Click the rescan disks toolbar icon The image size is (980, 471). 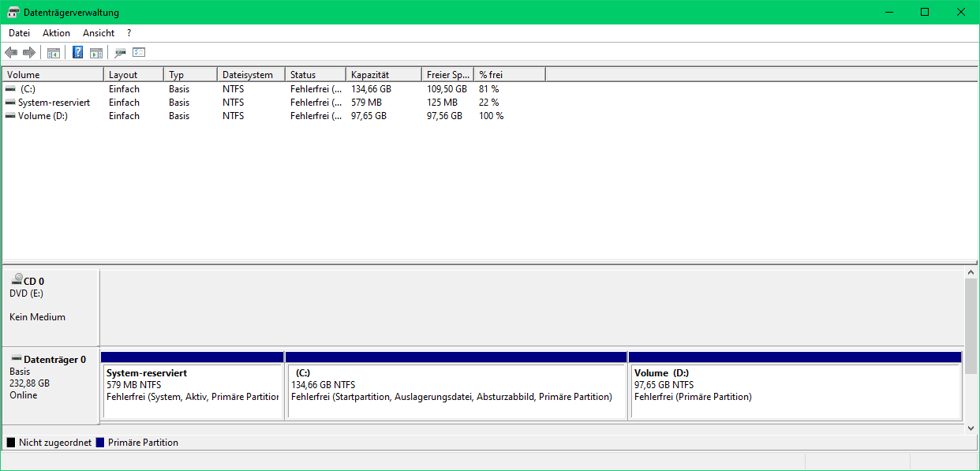pos(120,53)
